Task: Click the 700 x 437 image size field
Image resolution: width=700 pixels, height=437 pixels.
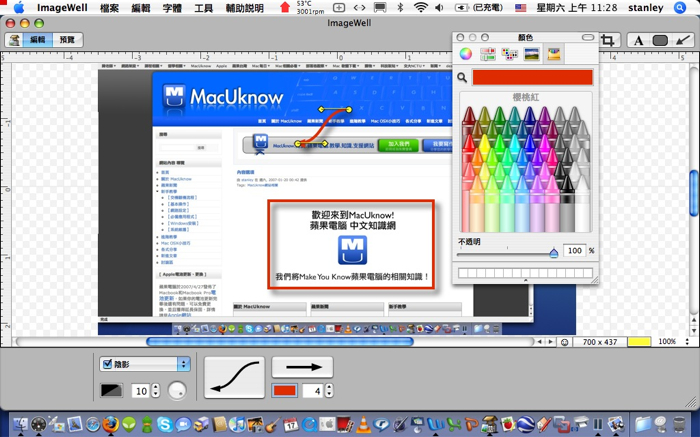Action: (600, 342)
